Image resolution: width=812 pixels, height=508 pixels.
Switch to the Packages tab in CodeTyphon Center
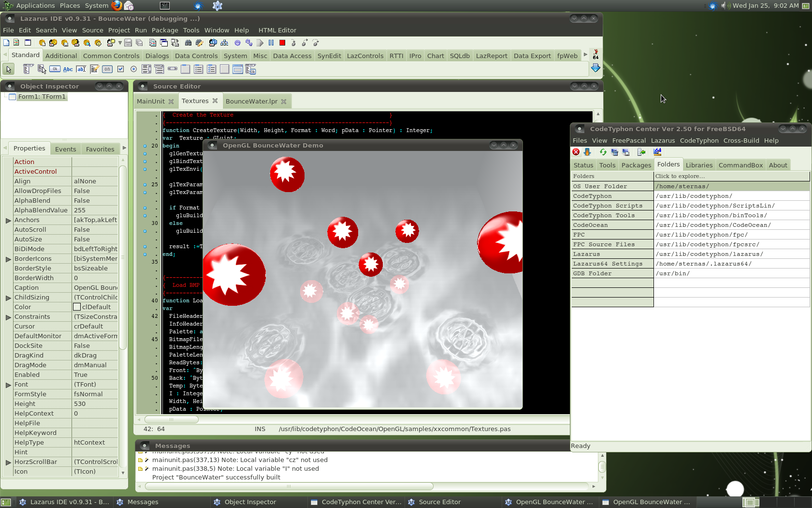coord(636,165)
